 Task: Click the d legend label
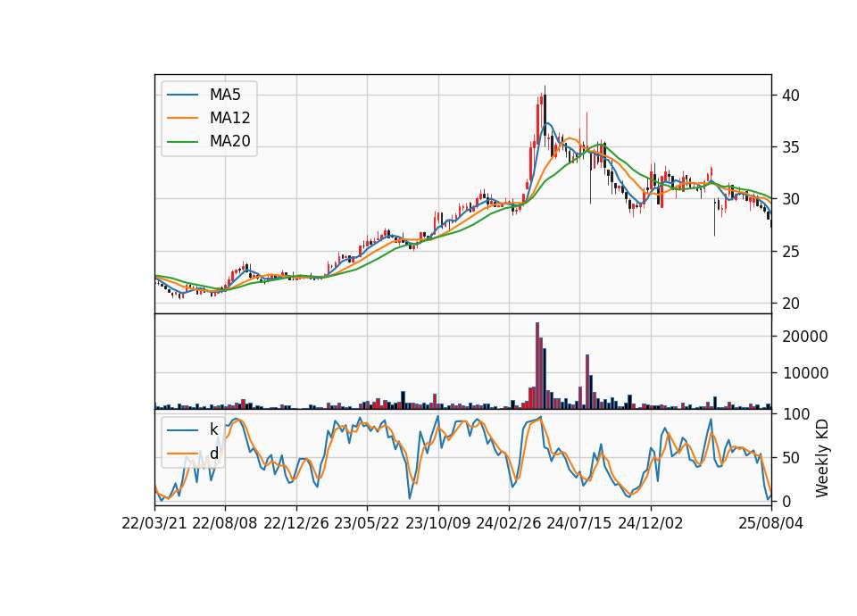click(x=213, y=454)
